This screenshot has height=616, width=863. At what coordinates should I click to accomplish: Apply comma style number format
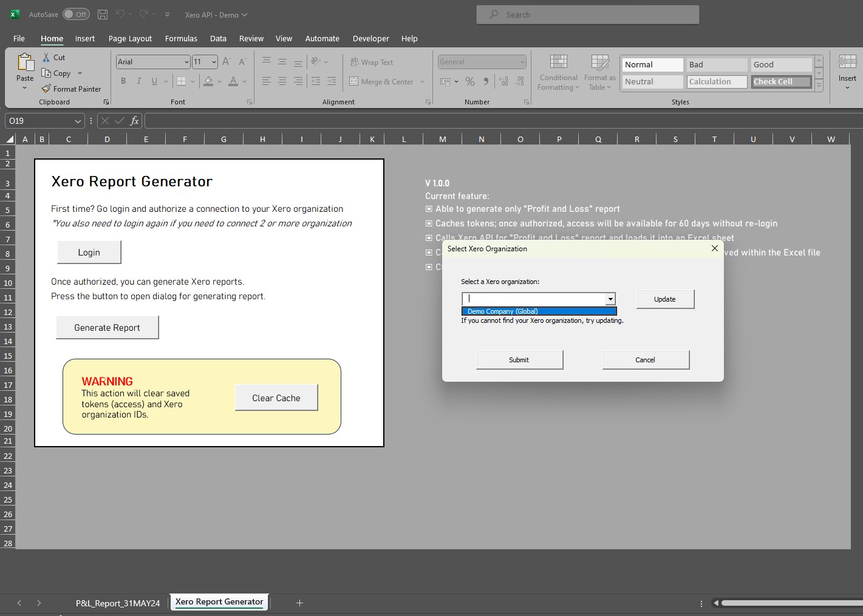pyautogui.click(x=486, y=81)
